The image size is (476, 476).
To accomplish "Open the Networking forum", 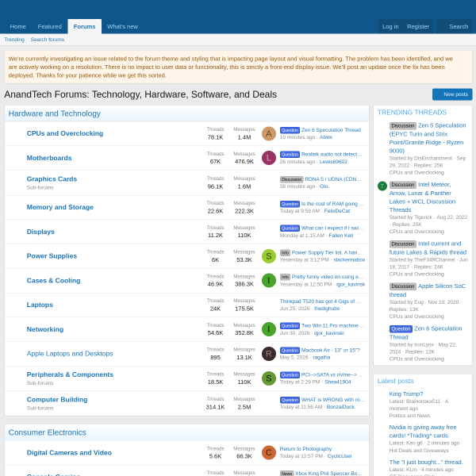I will click(45, 329).
